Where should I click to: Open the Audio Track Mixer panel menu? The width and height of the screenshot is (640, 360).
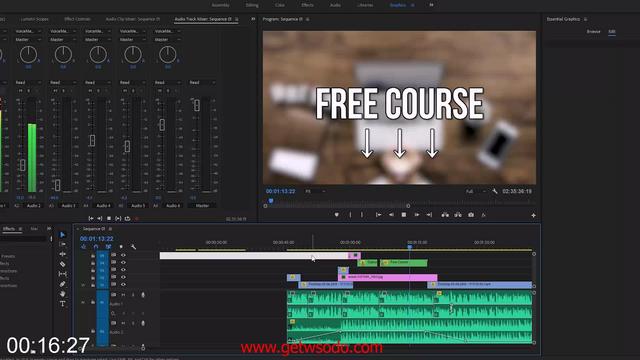[236, 19]
